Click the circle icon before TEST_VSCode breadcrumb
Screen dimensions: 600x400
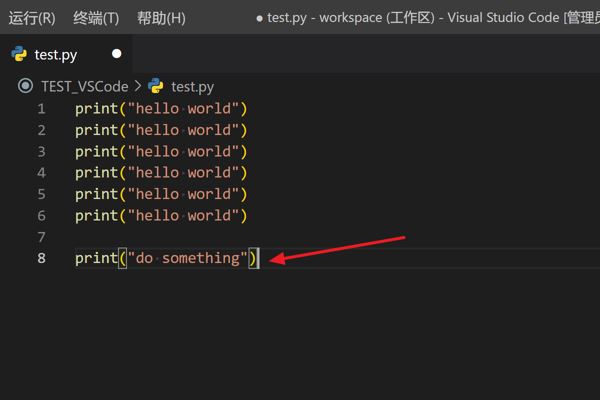(26, 87)
